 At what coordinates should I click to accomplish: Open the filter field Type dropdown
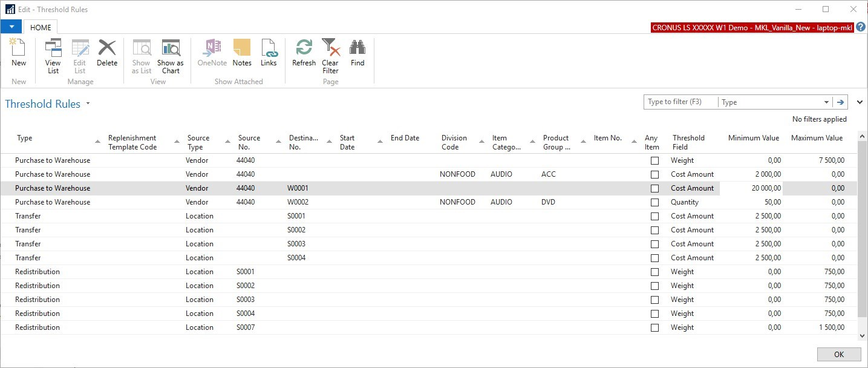(x=826, y=102)
